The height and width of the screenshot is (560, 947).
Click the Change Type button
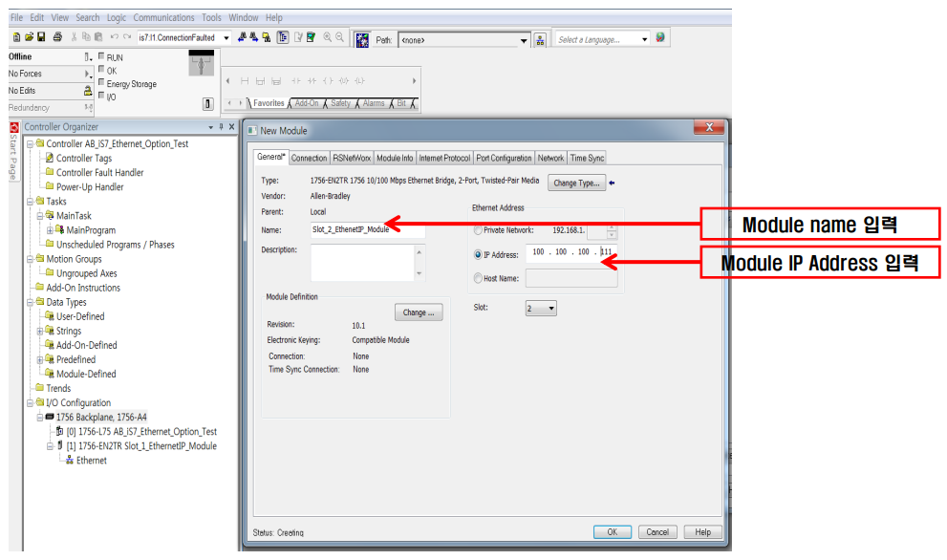(576, 182)
